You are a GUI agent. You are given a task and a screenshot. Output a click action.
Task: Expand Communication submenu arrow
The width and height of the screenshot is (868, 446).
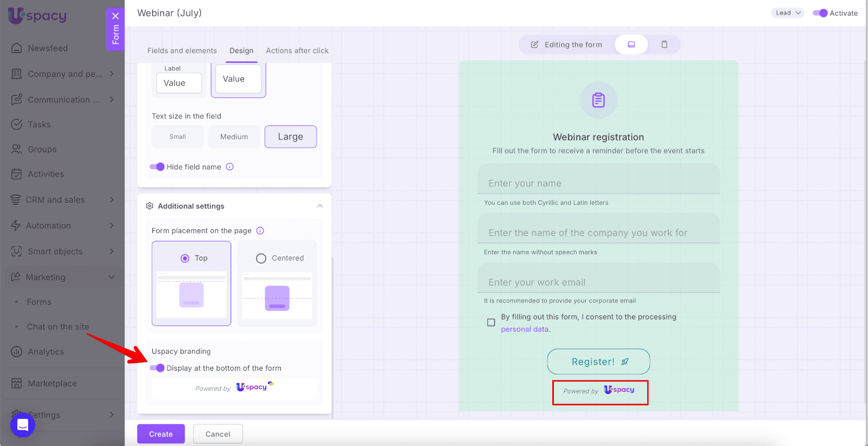[x=112, y=100]
